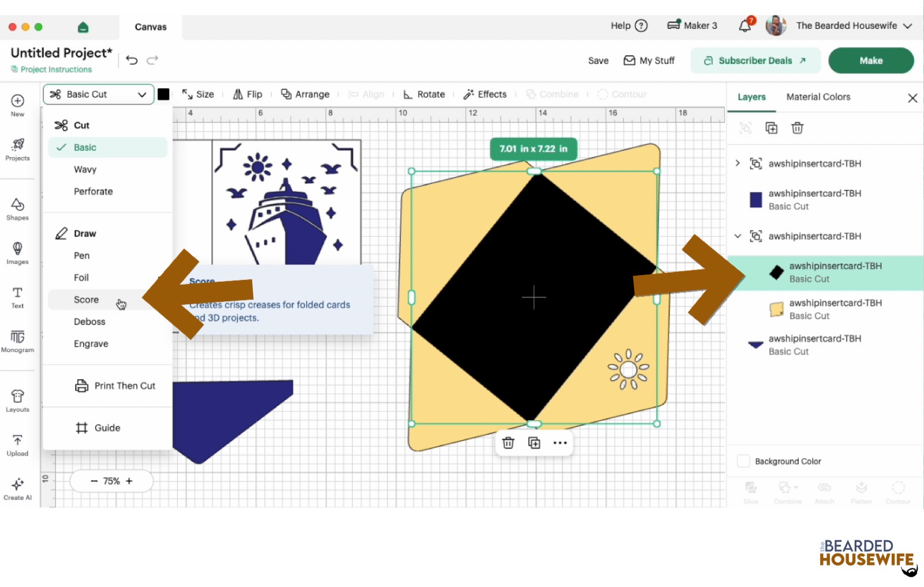Open the Monogram tool
The height and width of the screenshot is (587, 924).
tap(17, 341)
